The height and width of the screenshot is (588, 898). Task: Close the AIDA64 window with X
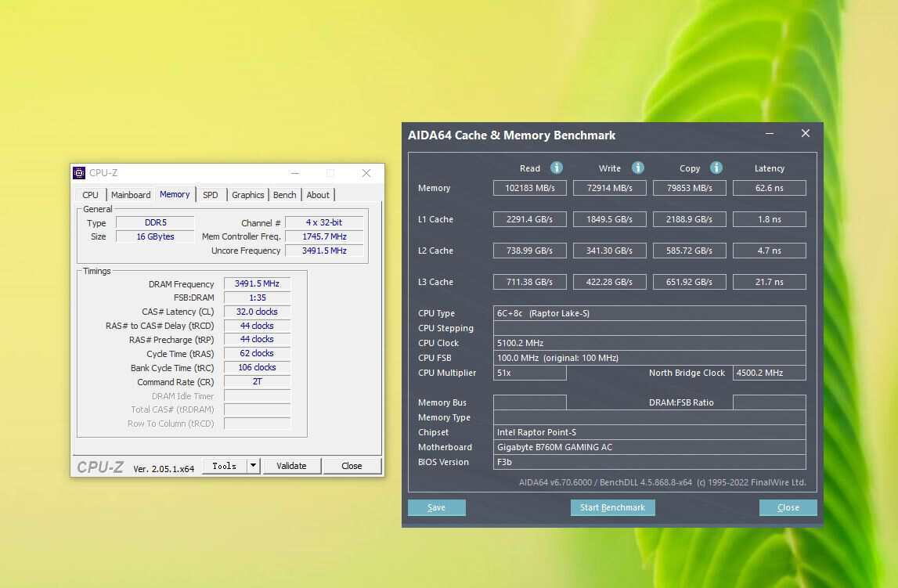tap(805, 134)
